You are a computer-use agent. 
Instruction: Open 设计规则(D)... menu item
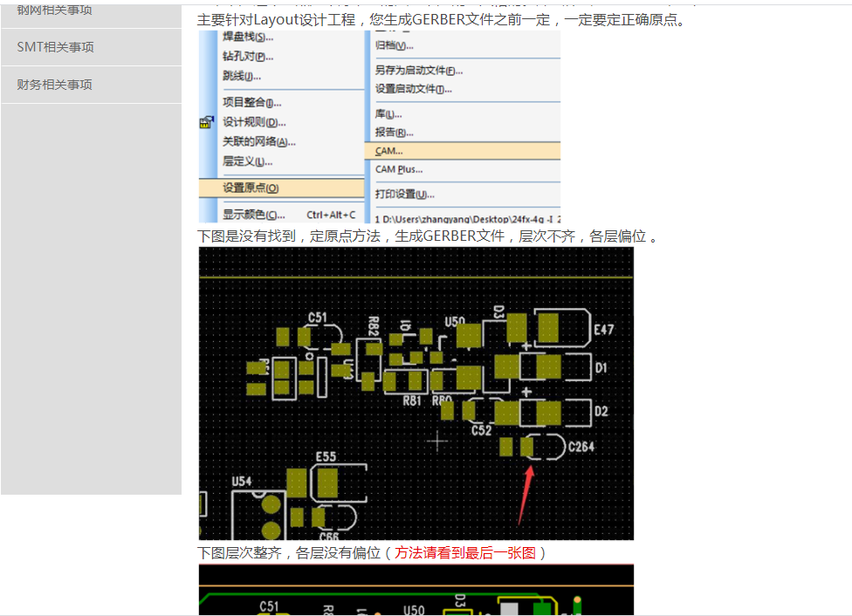click(x=254, y=122)
